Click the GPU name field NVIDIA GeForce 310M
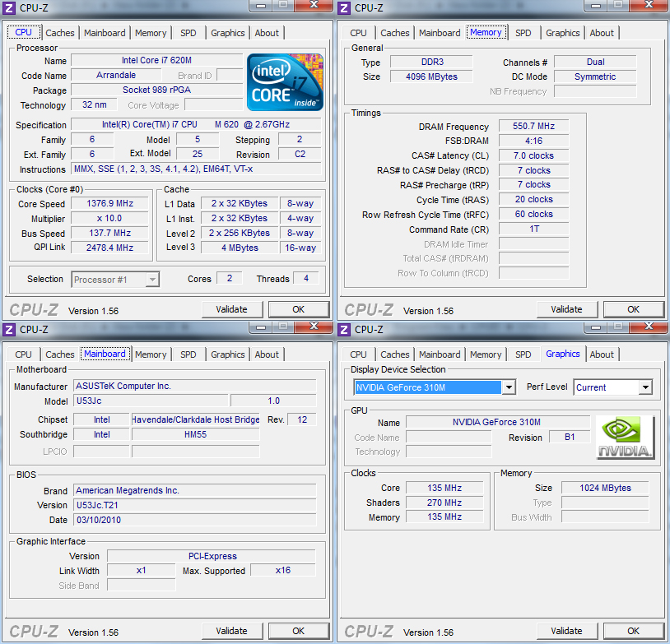The width and height of the screenshot is (670, 644). point(498,423)
